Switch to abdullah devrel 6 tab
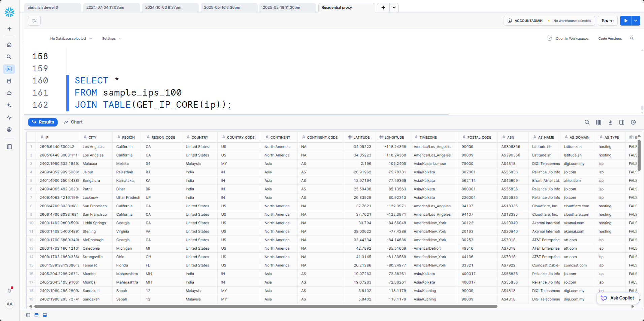 coord(53,7)
